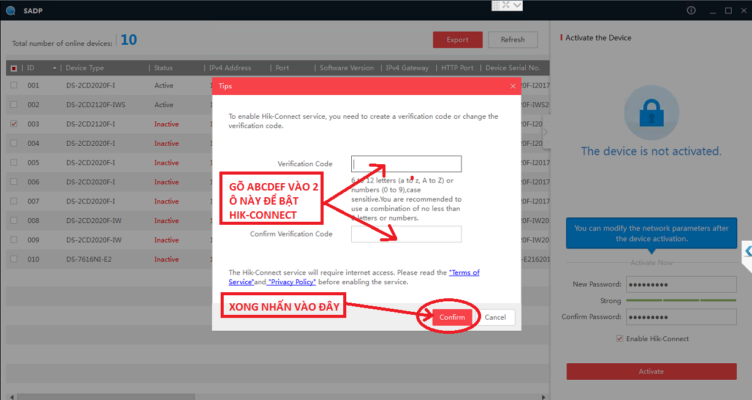Close the Tips dialog with the X
The width and height of the screenshot is (752, 400).
coord(513,86)
